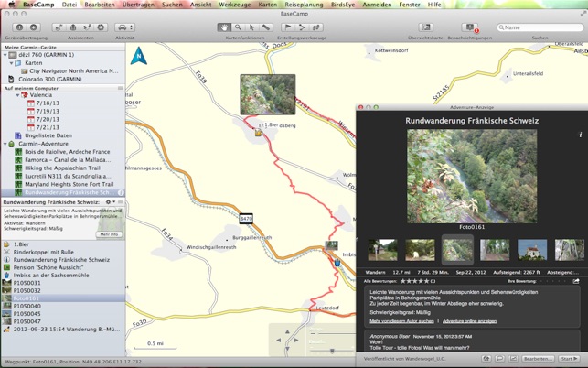Collapse the dēzl 760 device tree

(5, 55)
